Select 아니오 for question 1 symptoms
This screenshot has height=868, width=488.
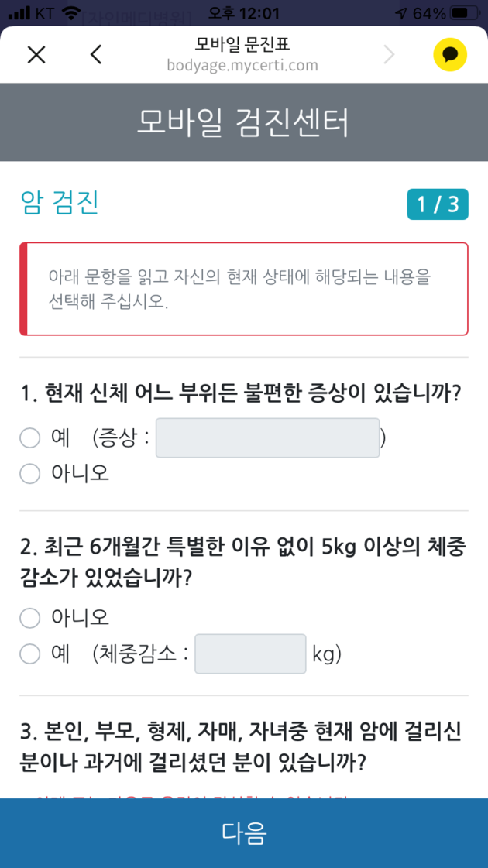[30, 473]
